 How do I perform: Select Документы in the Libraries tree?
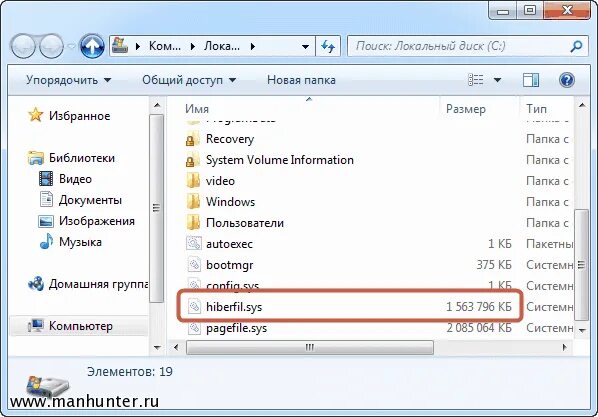[90, 200]
